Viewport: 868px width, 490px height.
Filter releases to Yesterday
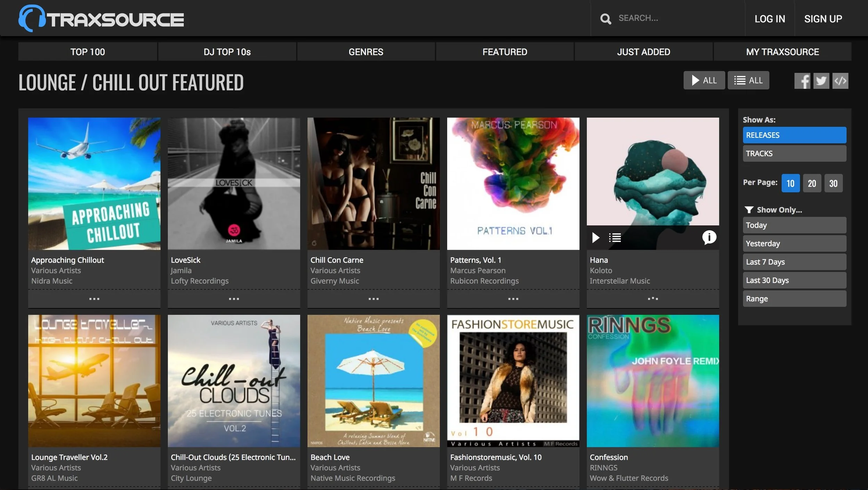pyautogui.click(x=794, y=244)
